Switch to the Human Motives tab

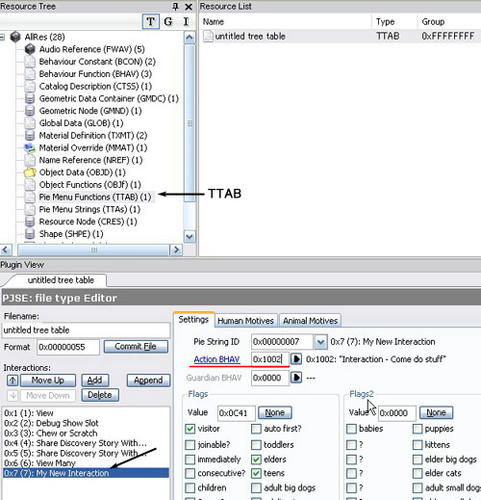coord(246,321)
